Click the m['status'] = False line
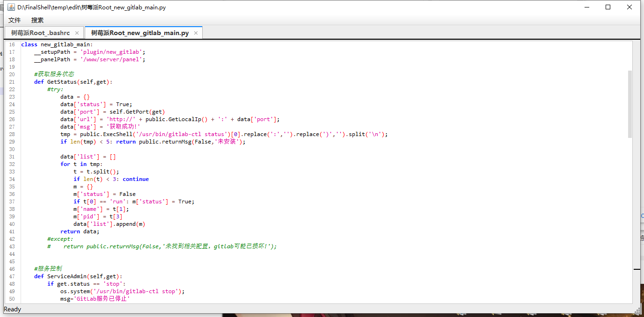This screenshot has width=644, height=317. [104, 194]
